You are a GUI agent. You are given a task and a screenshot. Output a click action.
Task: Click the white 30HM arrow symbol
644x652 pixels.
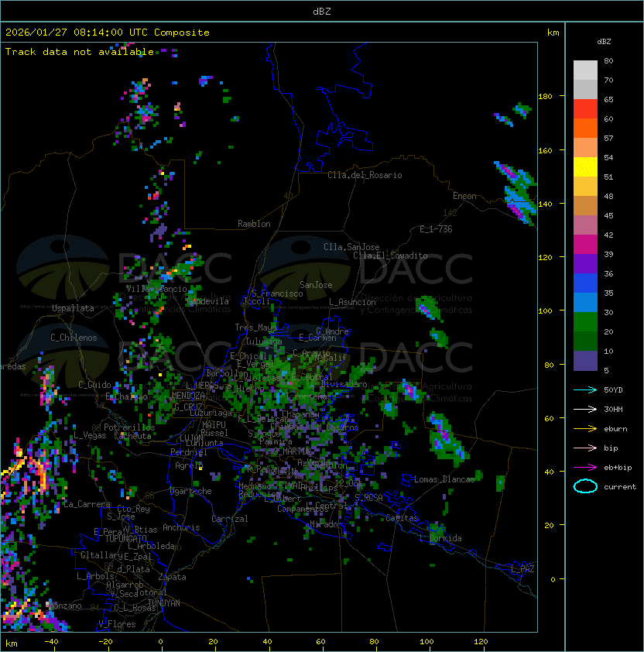(x=585, y=409)
